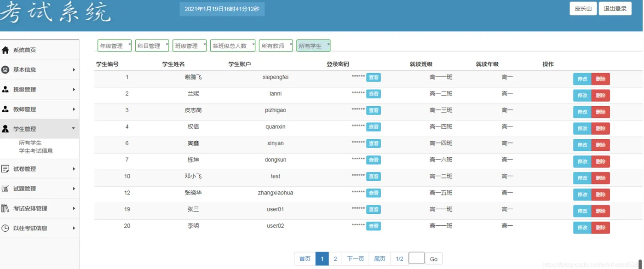
Task: Expand the 试卷管理 sidebar arrow
Action: 74,169
